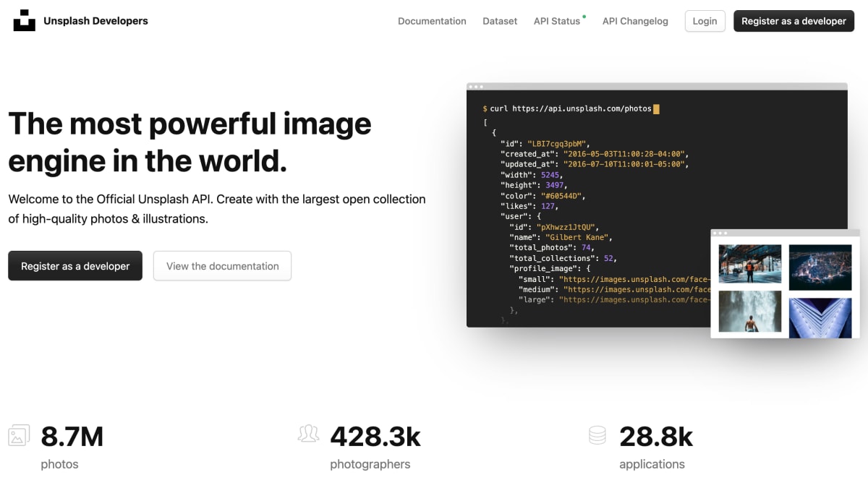Click the curl command line in terminal
868x488 pixels.
coord(571,108)
